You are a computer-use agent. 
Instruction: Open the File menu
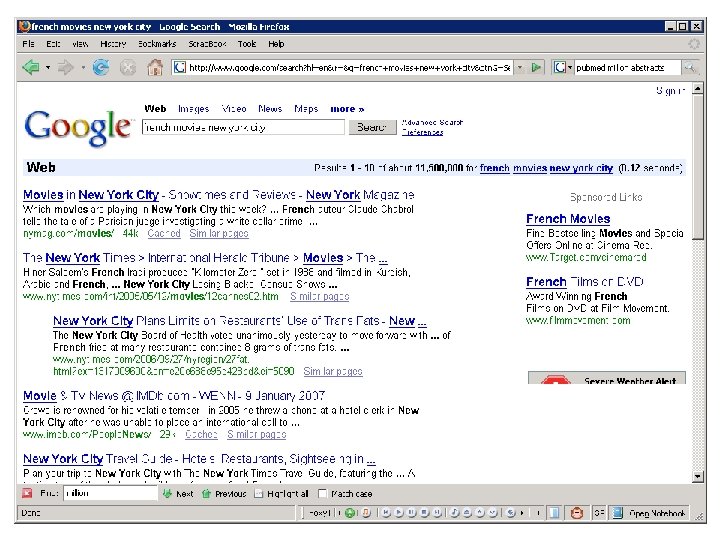click(x=28, y=44)
